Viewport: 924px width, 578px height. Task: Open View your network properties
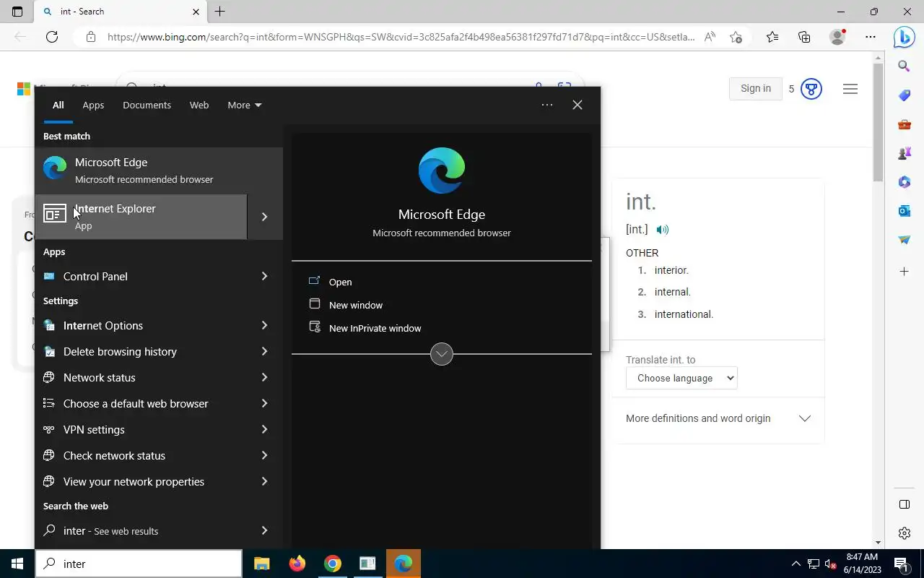click(141, 481)
